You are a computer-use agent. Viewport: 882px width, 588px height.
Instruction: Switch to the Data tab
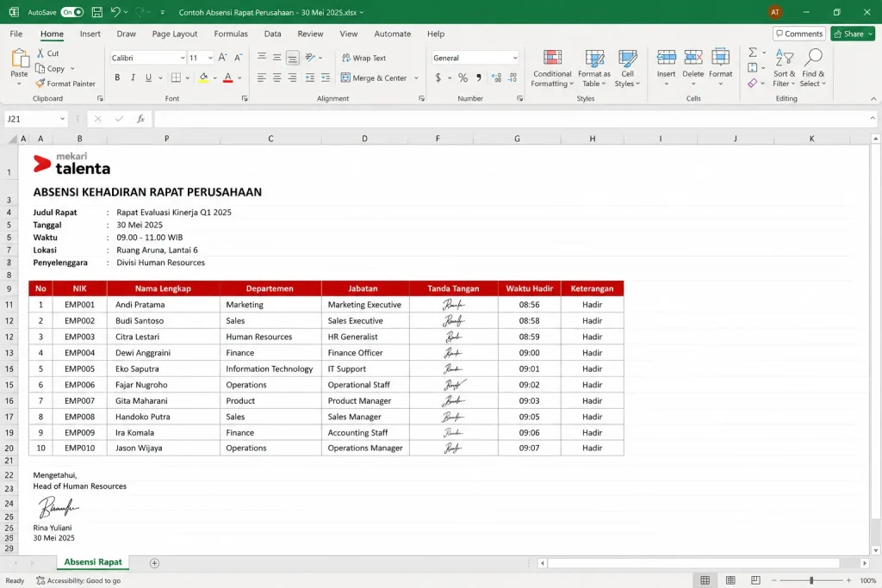tap(272, 34)
